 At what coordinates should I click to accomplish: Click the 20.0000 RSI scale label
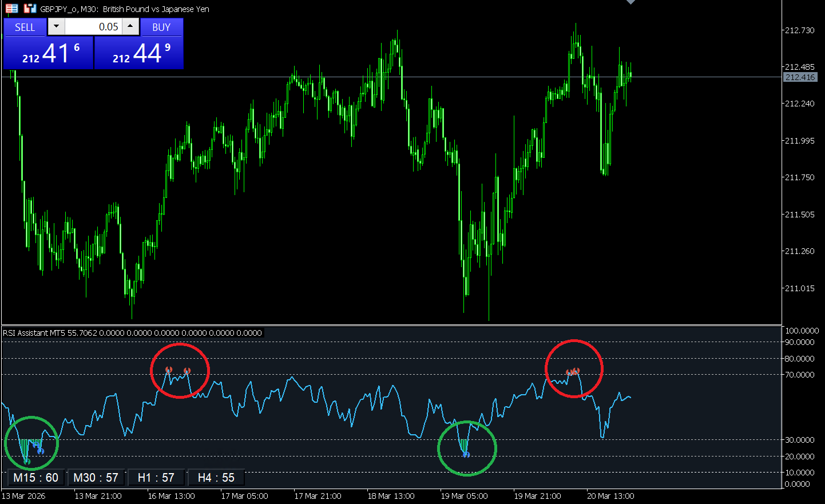799,457
